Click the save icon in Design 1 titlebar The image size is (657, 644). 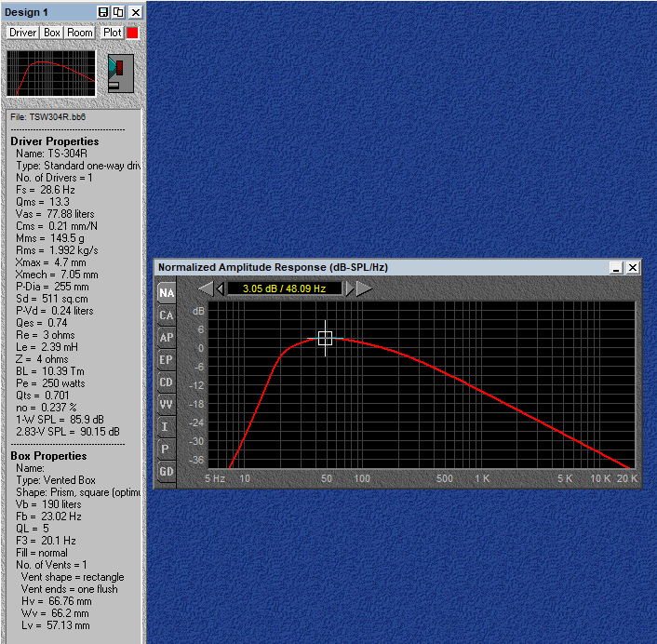tap(103, 12)
